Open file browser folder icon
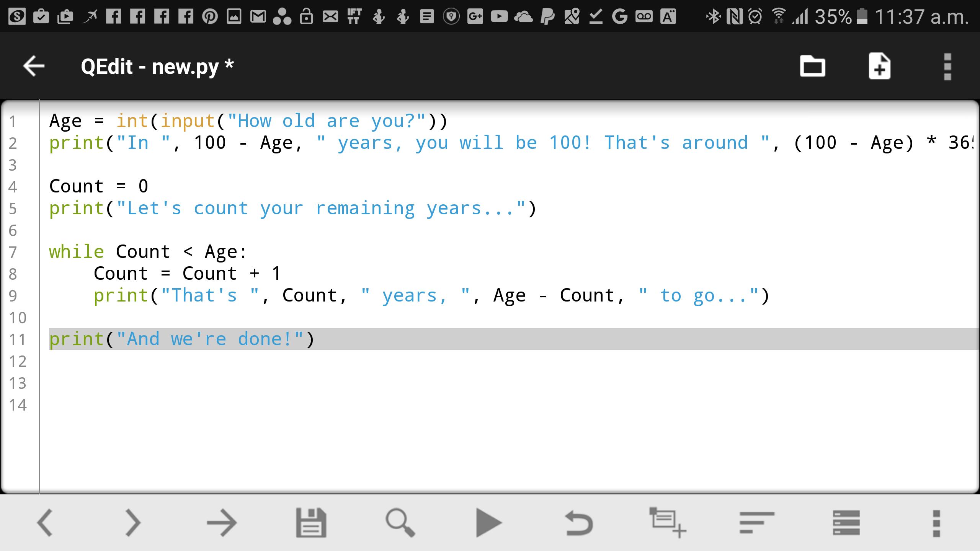 click(812, 66)
